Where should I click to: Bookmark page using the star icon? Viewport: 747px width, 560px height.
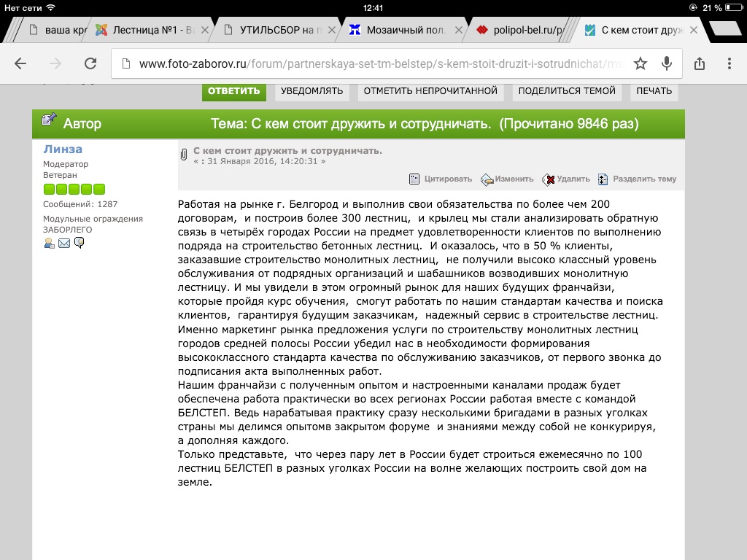(x=640, y=63)
